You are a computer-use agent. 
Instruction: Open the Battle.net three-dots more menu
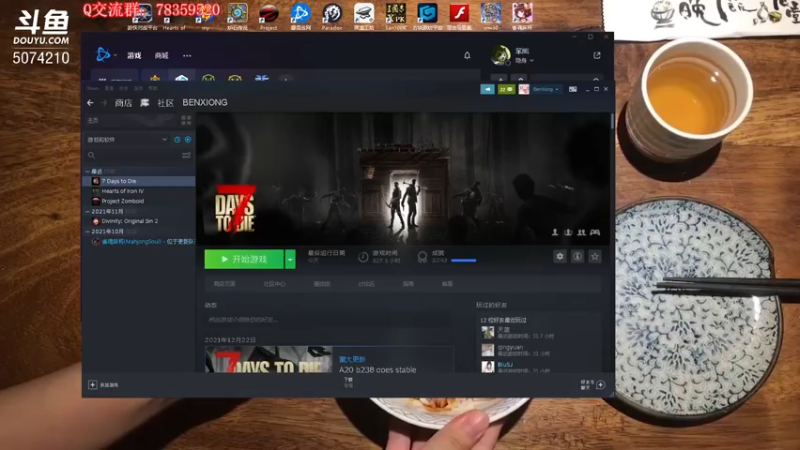coord(187,56)
